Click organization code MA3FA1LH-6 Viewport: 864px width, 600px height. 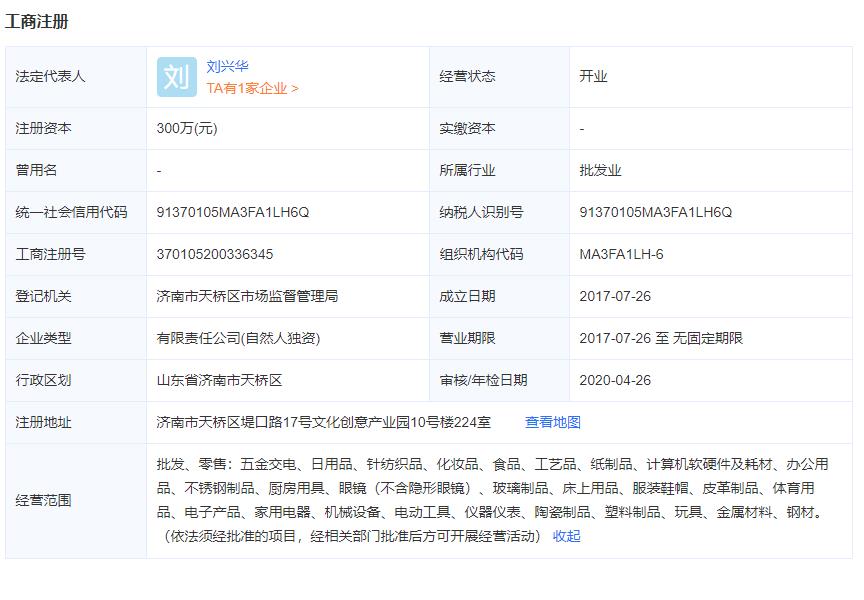point(622,254)
